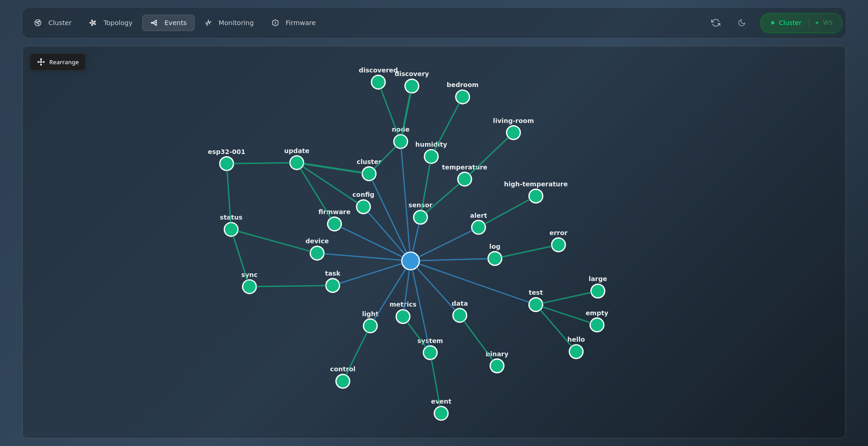Click the Firmware hexagon icon
868x446 pixels.
(275, 22)
